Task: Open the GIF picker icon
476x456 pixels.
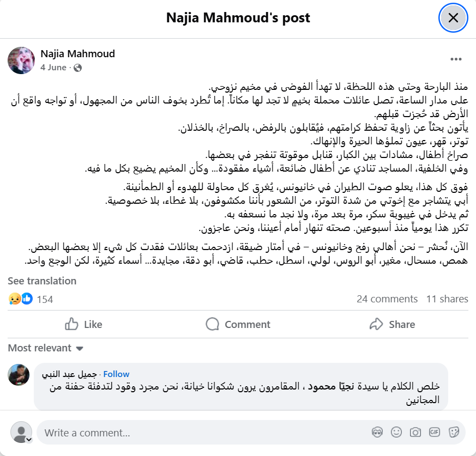Action: pos(435,432)
